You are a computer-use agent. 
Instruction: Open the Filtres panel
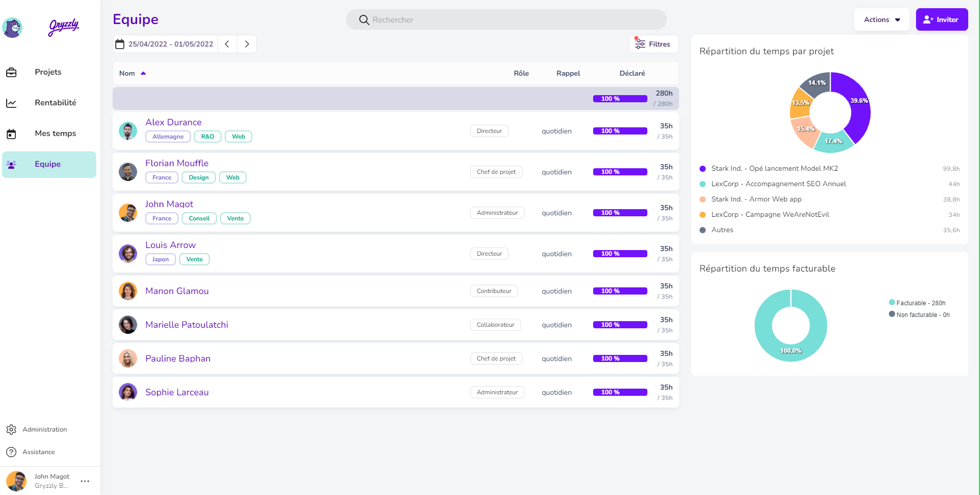click(x=654, y=44)
